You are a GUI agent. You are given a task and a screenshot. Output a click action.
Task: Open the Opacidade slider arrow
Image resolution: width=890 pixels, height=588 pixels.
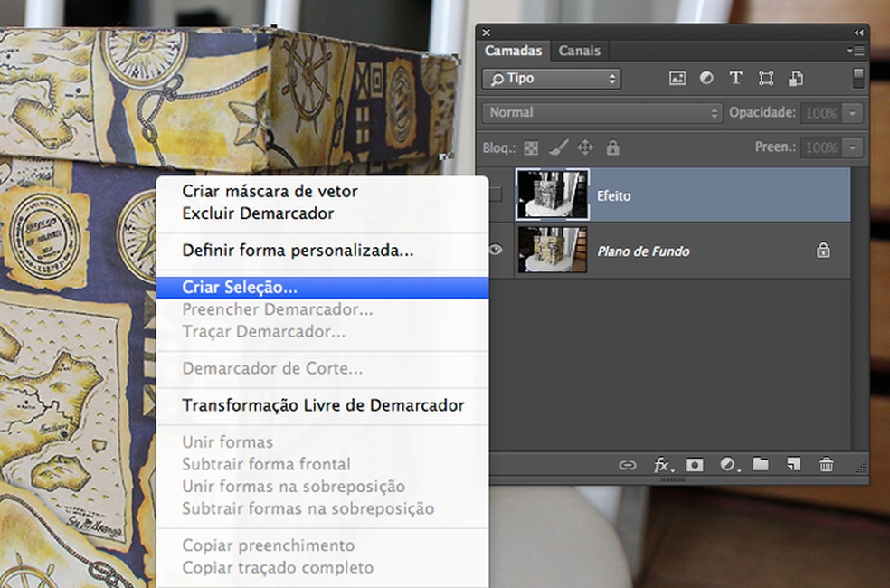coord(853,113)
